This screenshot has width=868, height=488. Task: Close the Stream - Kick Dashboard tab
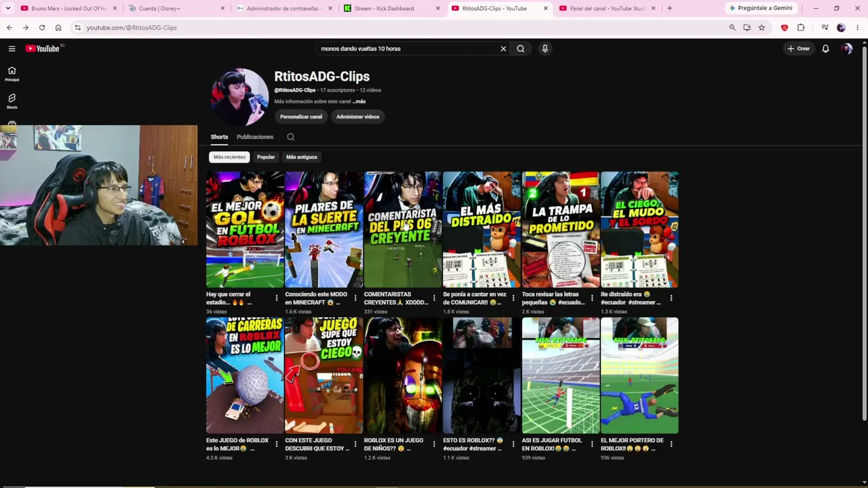(x=437, y=8)
